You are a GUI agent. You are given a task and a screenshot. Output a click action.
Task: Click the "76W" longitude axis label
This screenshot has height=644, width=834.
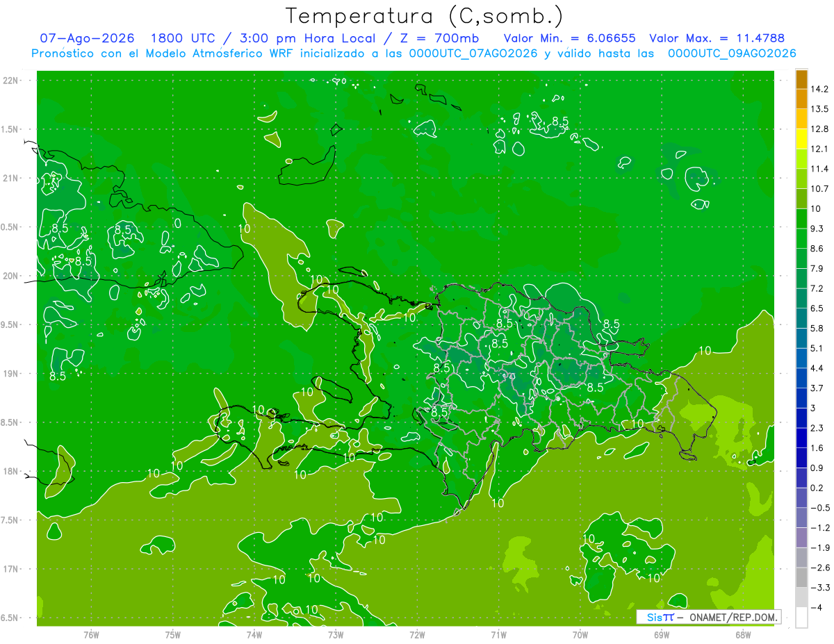coord(91,635)
